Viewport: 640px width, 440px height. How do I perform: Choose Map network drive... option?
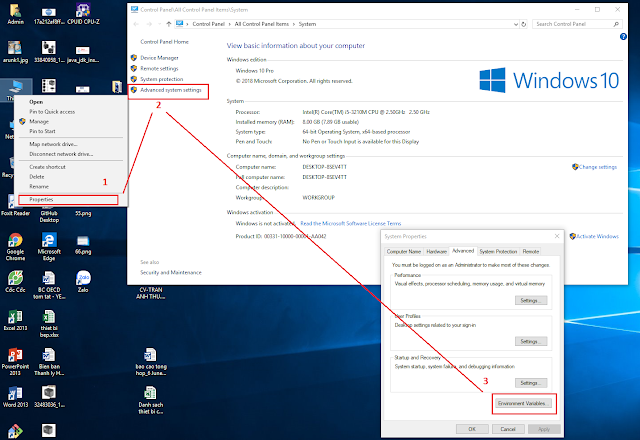[x=71, y=144]
